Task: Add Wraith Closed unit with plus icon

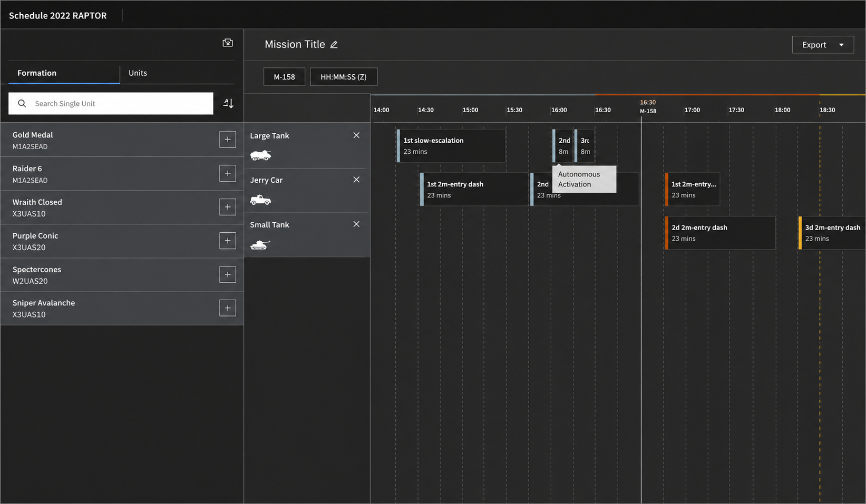Action: 228,207
